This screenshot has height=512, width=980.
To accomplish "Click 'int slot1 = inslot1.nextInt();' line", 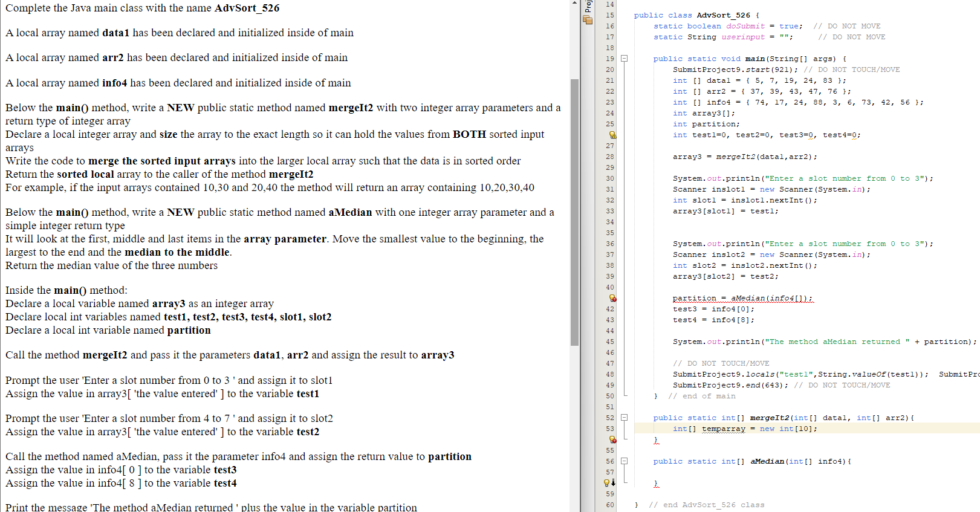I will click(x=745, y=200).
